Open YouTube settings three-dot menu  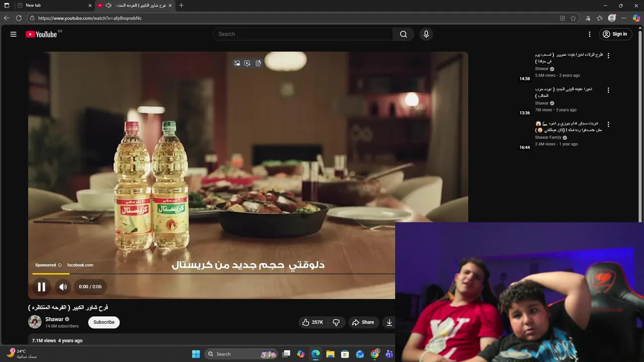(590, 34)
